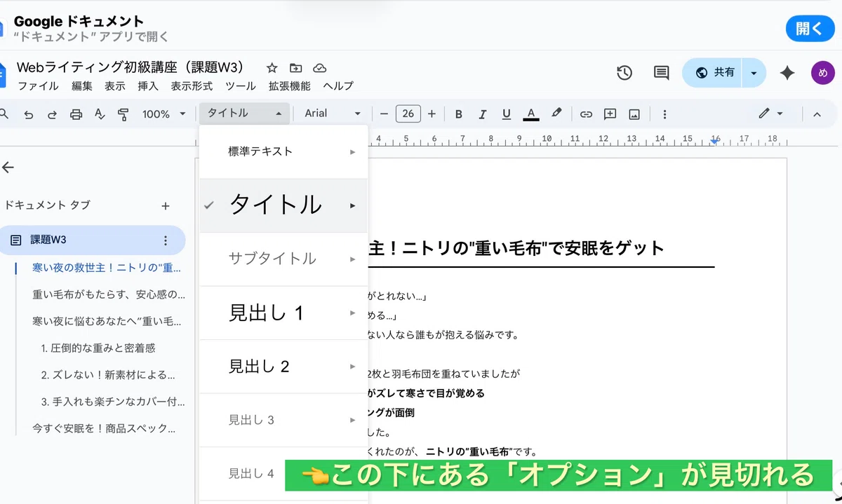842x504 pixels.
Task: Insert a link with chain icon
Action: pos(586,114)
